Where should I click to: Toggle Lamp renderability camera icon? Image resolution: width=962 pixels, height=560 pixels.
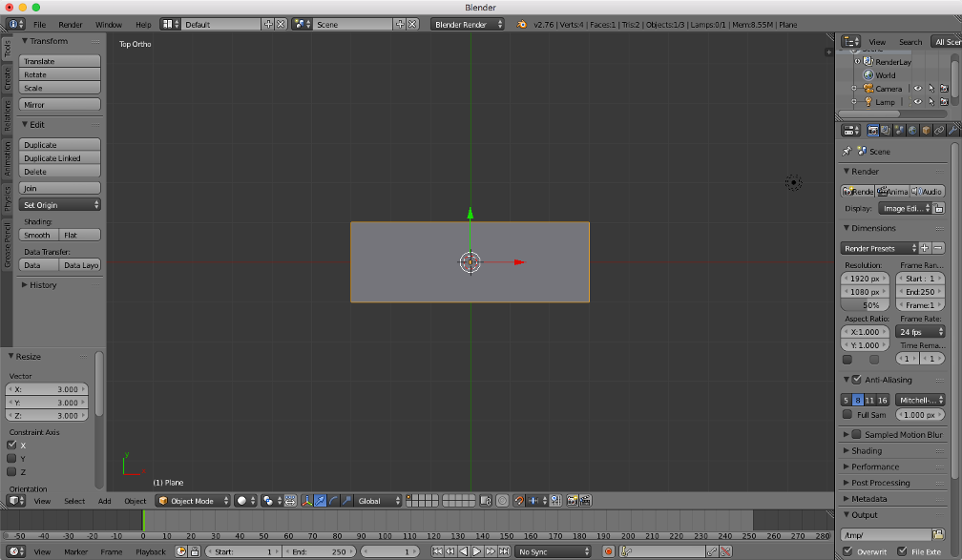(944, 102)
